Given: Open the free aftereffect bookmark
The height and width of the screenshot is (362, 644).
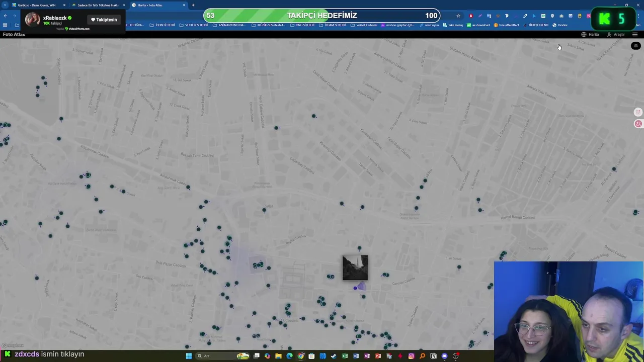Looking at the screenshot, I should [507, 25].
